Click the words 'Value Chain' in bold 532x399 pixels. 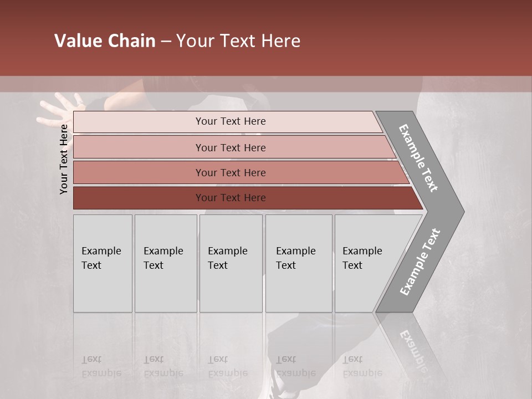click(x=105, y=40)
